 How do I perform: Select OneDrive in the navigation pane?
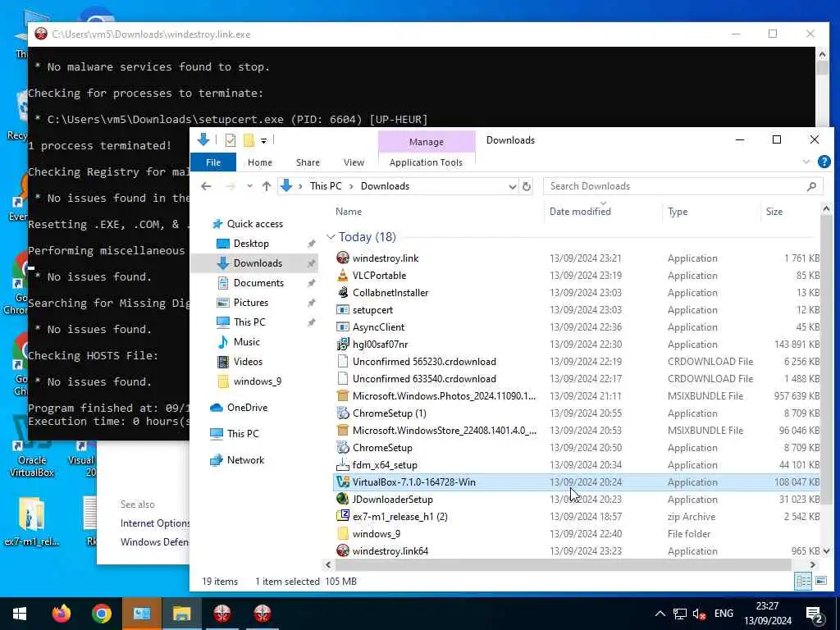(x=247, y=408)
